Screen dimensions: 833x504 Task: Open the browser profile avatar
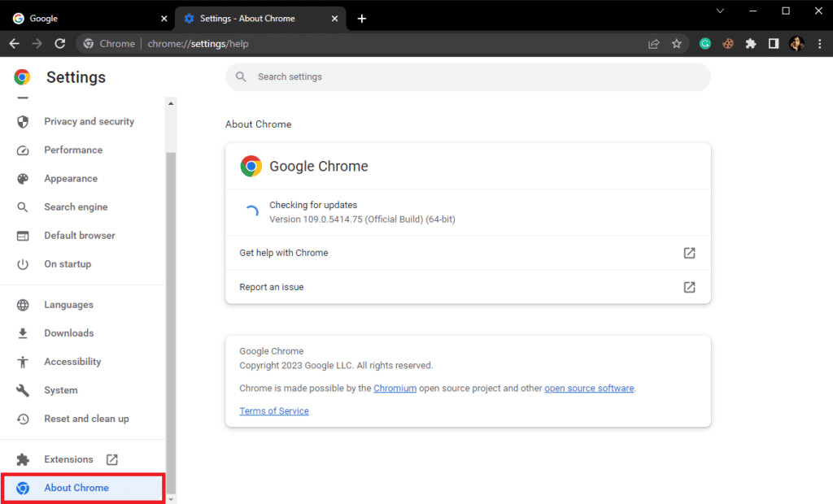[796, 43]
